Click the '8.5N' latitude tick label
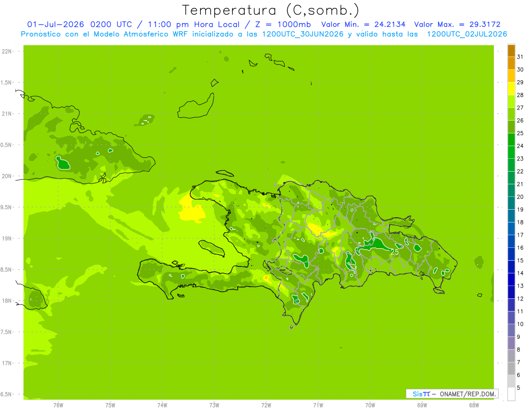 tap(7, 270)
